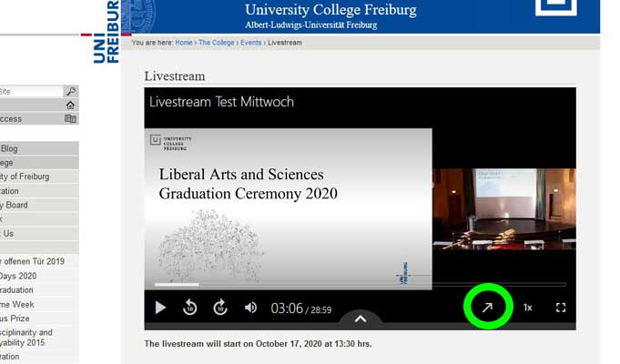Click the University College Freiburg header title
Viewport: 620px width, 364px height.
(x=330, y=9)
